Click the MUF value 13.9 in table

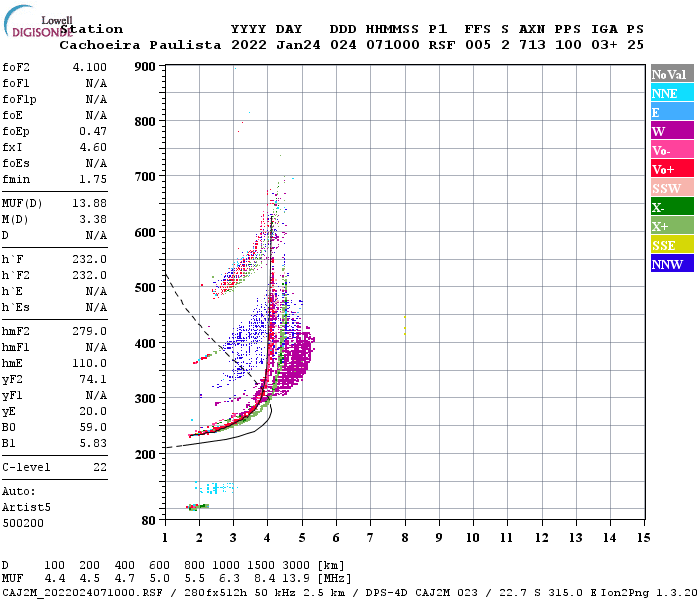pos(296,579)
